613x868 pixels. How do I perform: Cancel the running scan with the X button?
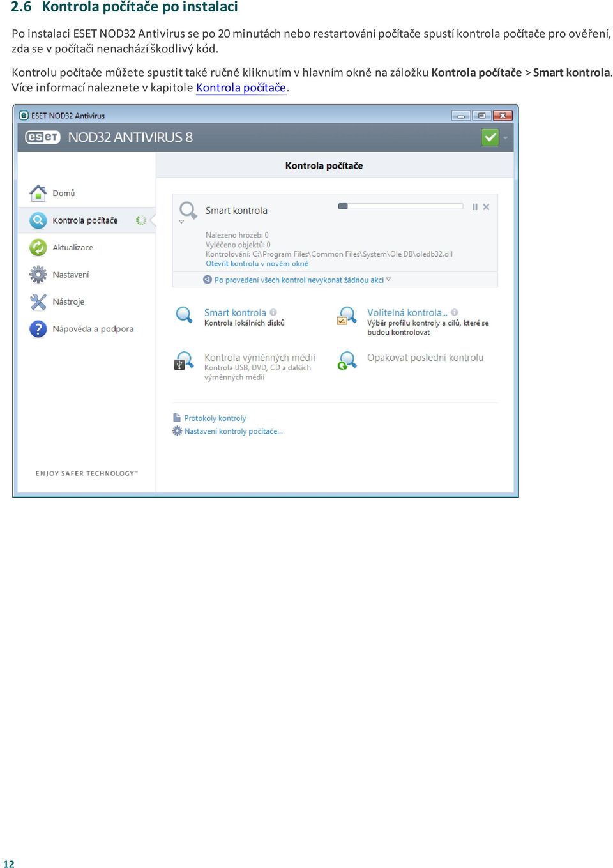coord(486,207)
